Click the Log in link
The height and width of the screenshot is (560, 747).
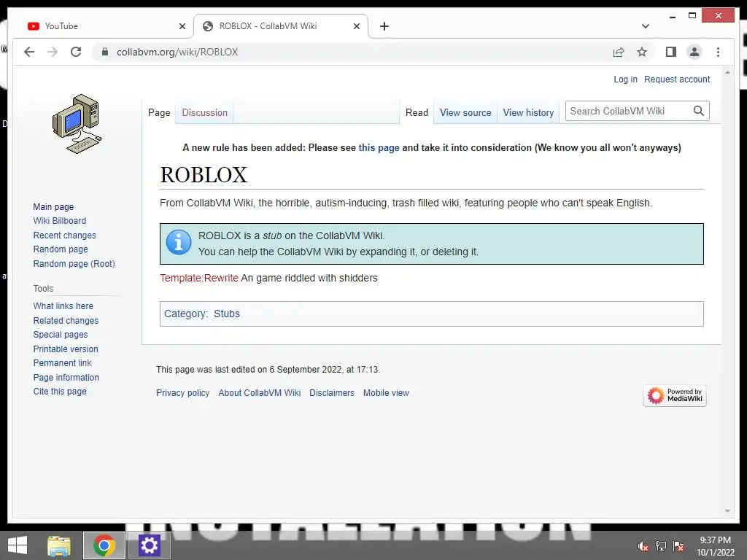pyautogui.click(x=625, y=79)
